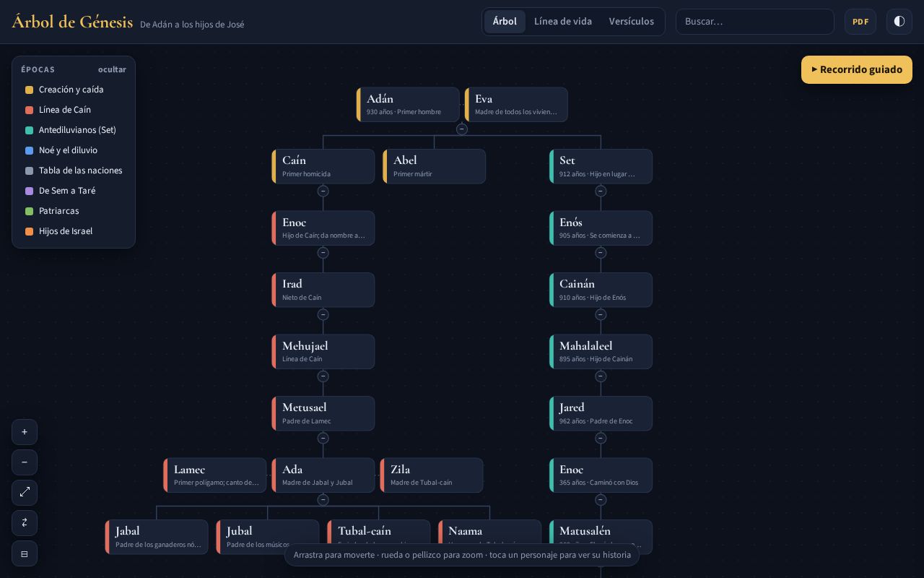Screen dimensions: 924x578
Task: Switch to the Árbol tab
Action: click(505, 22)
